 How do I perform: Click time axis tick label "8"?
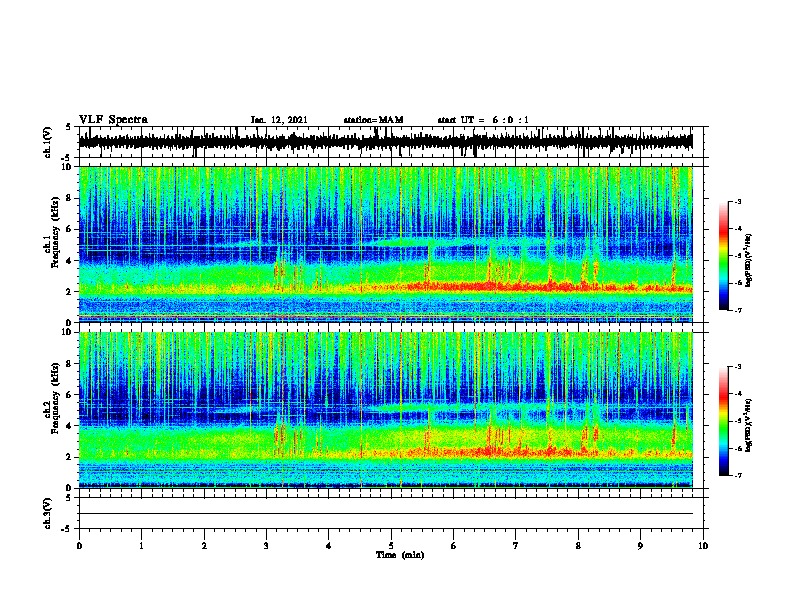pyautogui.click(x=578, y=546)
